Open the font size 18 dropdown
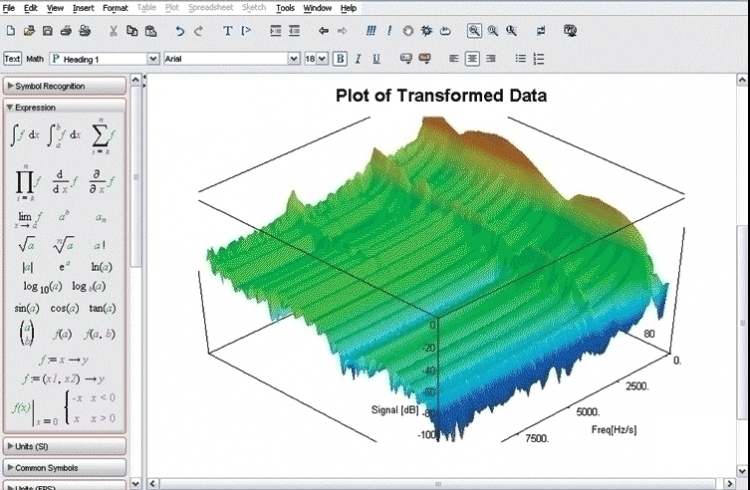The image size is (750, 490). tap(322, 59)
